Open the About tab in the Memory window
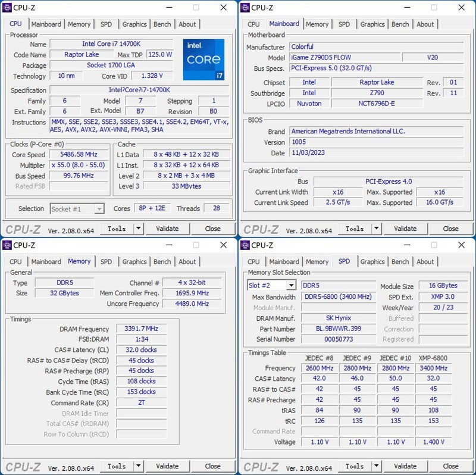476x475 pixels. click(x=187, y=261)
